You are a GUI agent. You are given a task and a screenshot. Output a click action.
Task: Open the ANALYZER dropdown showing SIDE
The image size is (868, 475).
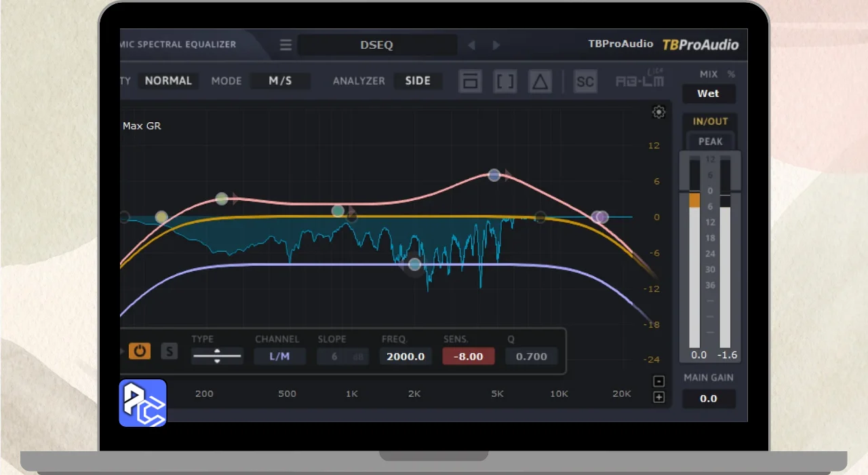click(418, 81)
